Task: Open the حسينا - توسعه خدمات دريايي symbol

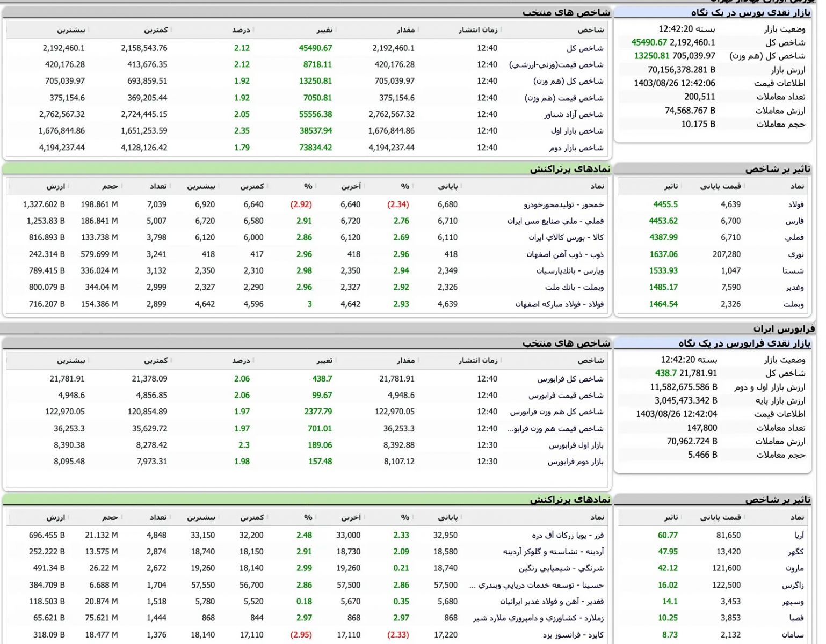Action: tap(537, 585)
